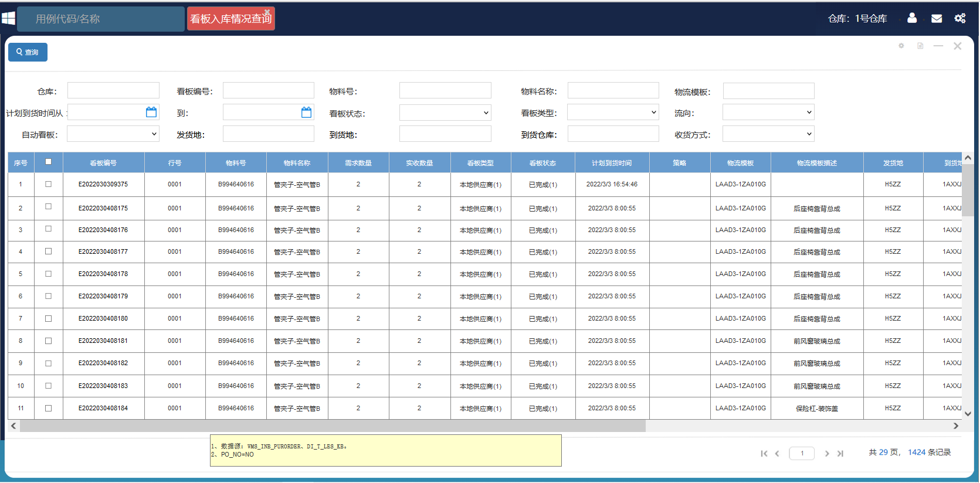Sort by the 计划到货时间 column header
Screen dimensions: 980x483
coord(612,163)
